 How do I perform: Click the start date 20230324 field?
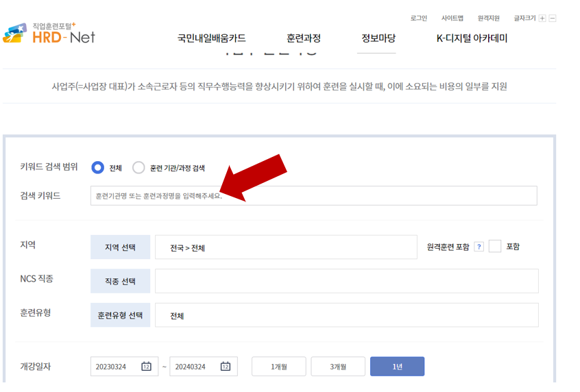(x=124, y=367)
